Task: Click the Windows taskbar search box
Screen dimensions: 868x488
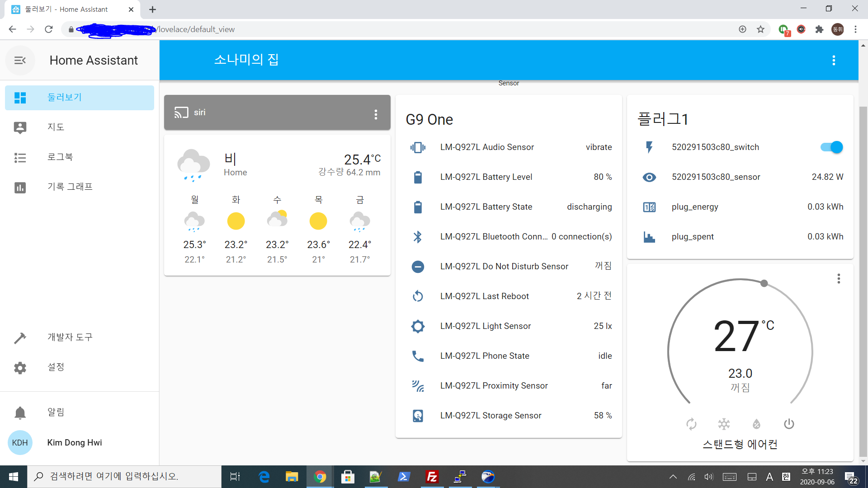Action: 124,476
